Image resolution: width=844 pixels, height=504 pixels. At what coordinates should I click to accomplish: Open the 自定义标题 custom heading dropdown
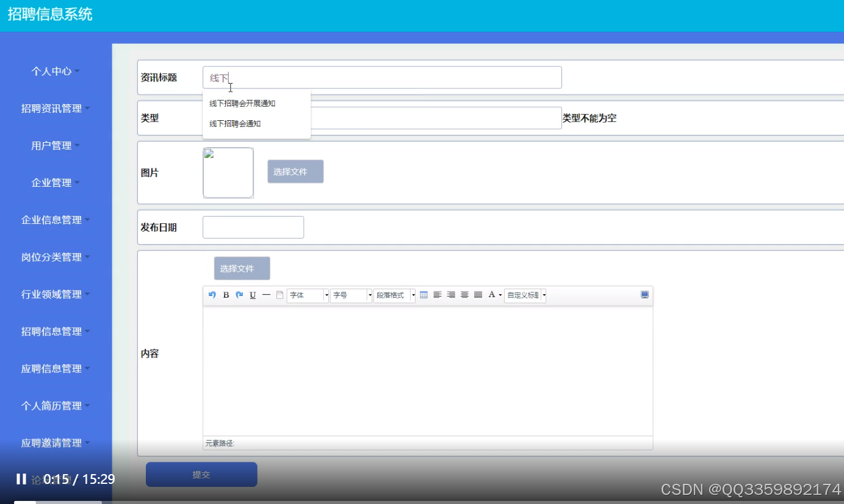click(525, 295)
